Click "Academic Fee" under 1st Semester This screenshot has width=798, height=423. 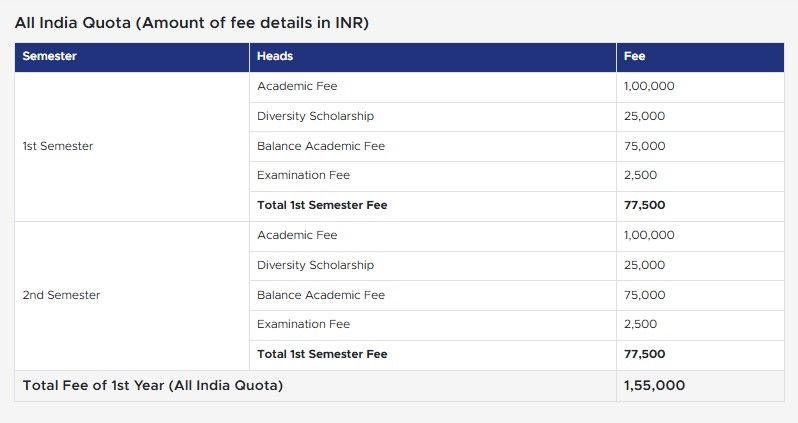[x=297, y=86]
